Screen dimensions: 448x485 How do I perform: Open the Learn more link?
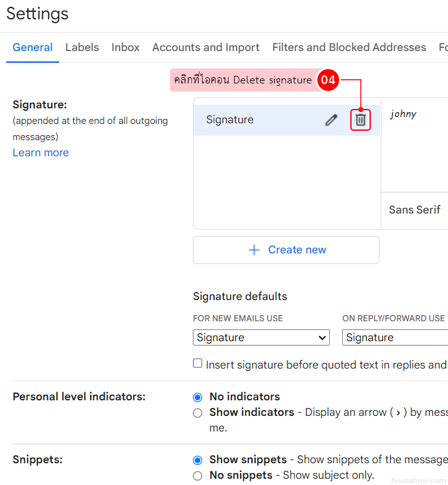point(40,153)
